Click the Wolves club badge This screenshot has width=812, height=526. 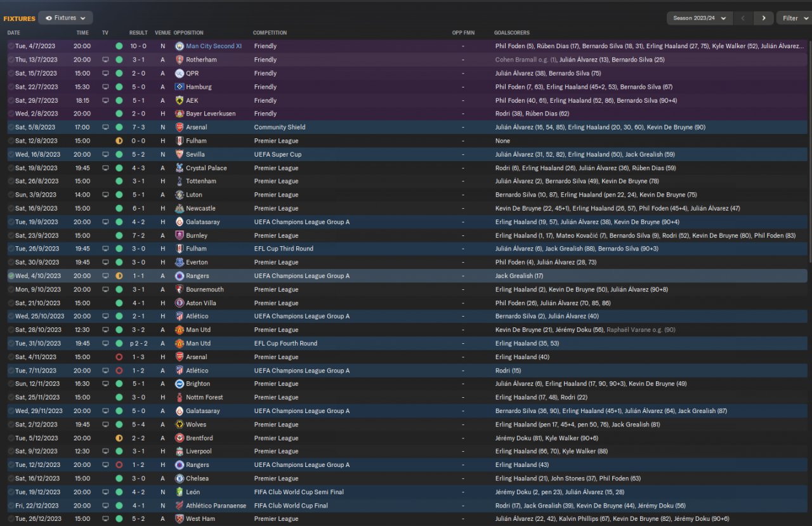tap(179, 424)
